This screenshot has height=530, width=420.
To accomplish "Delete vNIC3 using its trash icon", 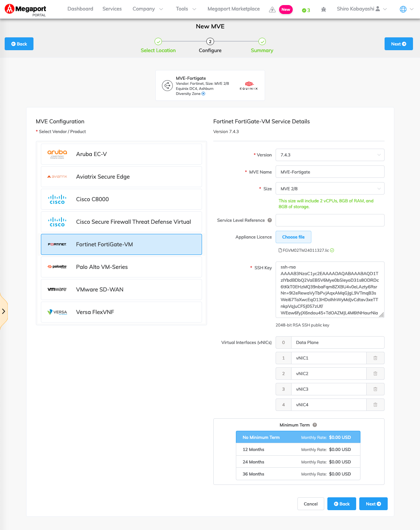I will click(375, 389).
